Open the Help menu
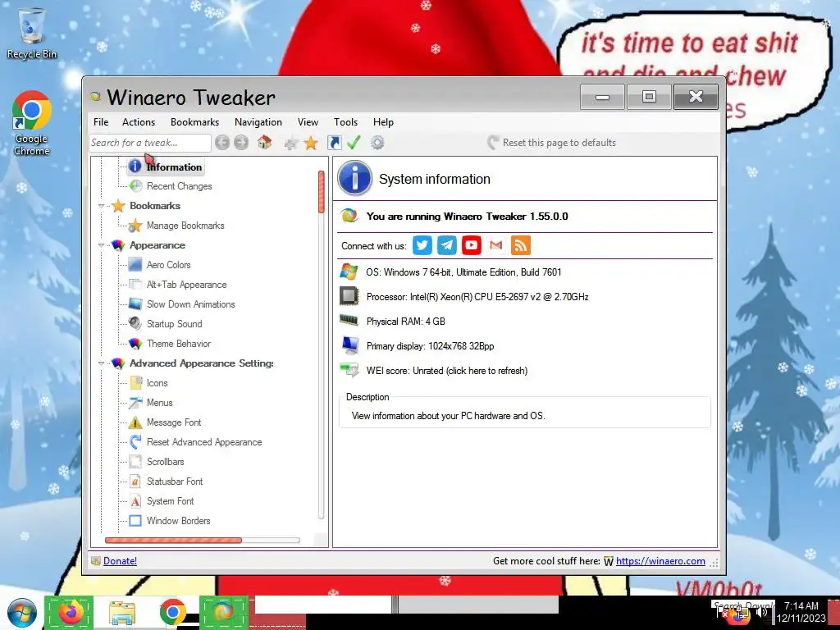The height and width of the screenshot is (630, 840). tap(383, 122)
